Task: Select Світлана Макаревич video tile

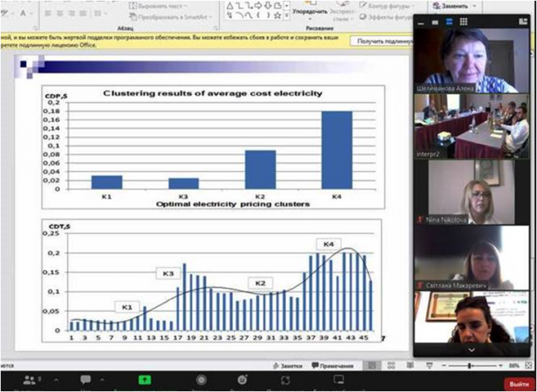Action: click(x=472, y=258)
